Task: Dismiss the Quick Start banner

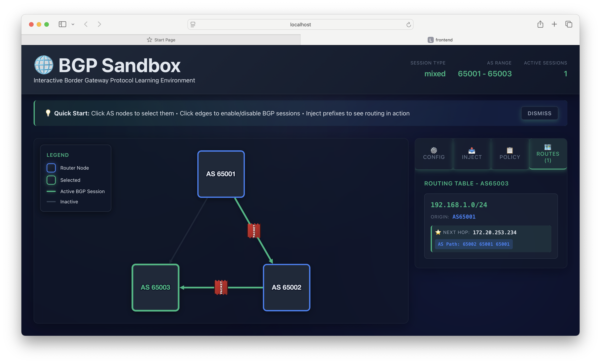Action: (539, 113)
